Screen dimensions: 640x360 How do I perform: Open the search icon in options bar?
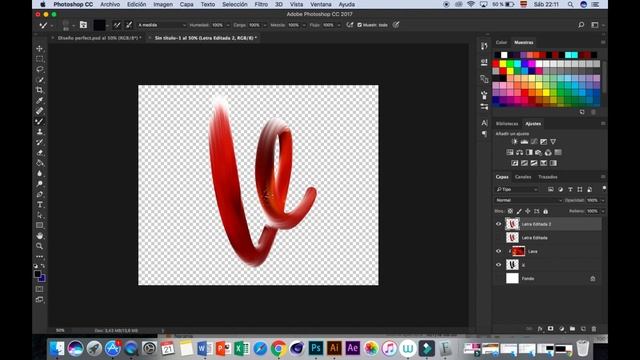pyautogui.click(x=581, y=25)
